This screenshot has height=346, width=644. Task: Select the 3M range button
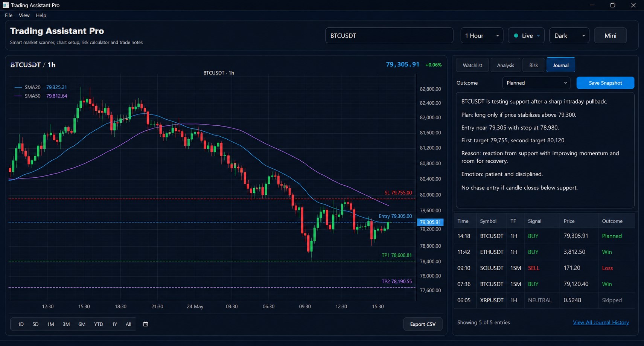click(66, 324)
